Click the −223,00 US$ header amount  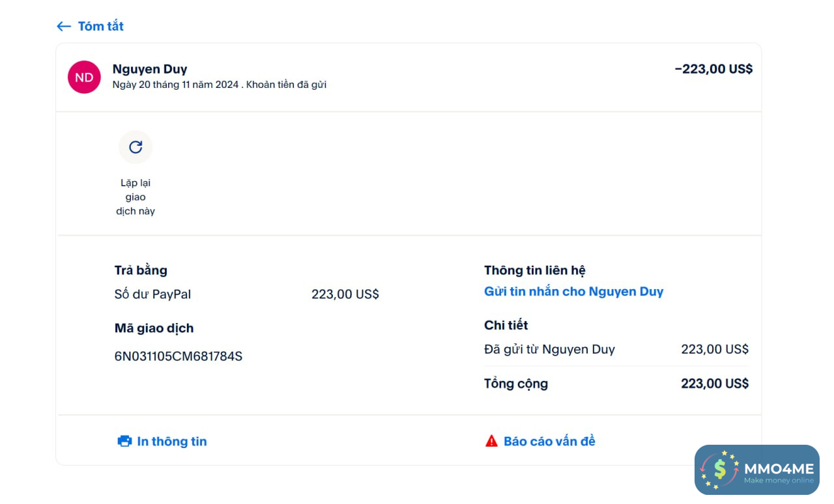pos(713,69)
